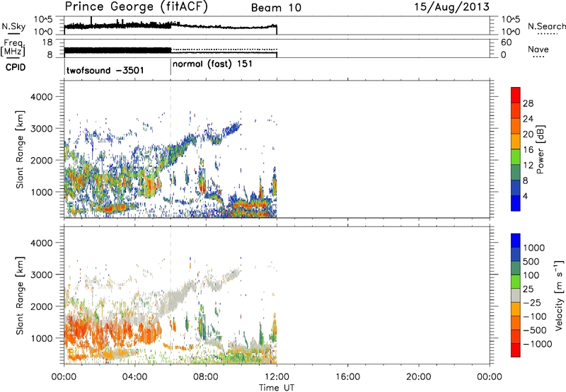566x392 pixels.
Task: Click the '60' Nave axis value
Action: [x=506, y=42]
